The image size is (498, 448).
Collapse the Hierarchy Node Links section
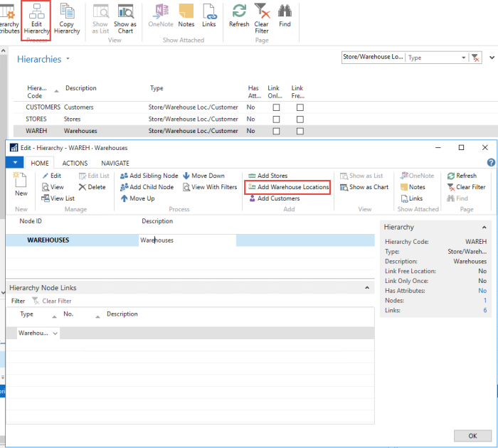click(367, 288)
